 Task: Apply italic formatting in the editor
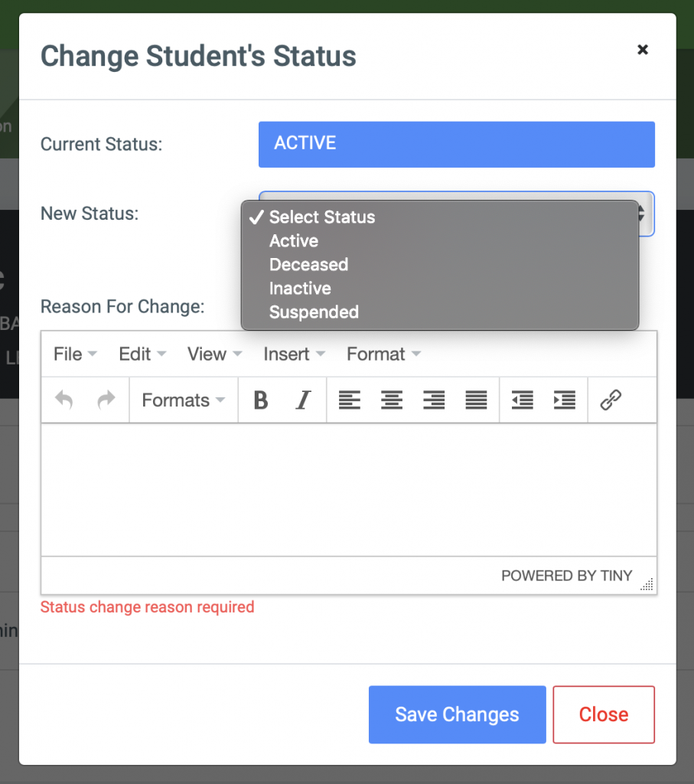coord(303,400)
